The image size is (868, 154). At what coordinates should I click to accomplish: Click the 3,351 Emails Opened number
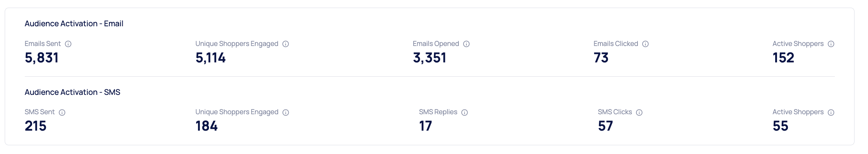click(430, 58)
